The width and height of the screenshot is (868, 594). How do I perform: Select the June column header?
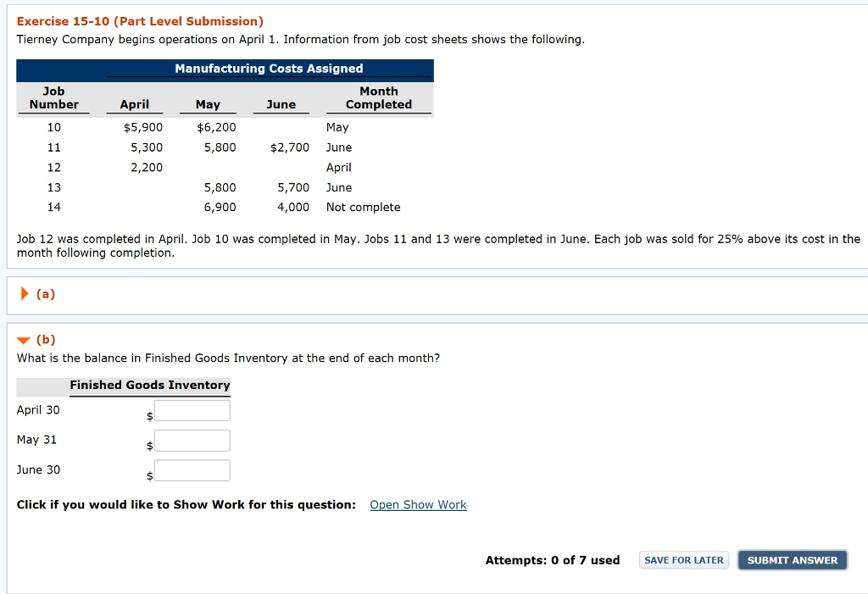[281, 104]
